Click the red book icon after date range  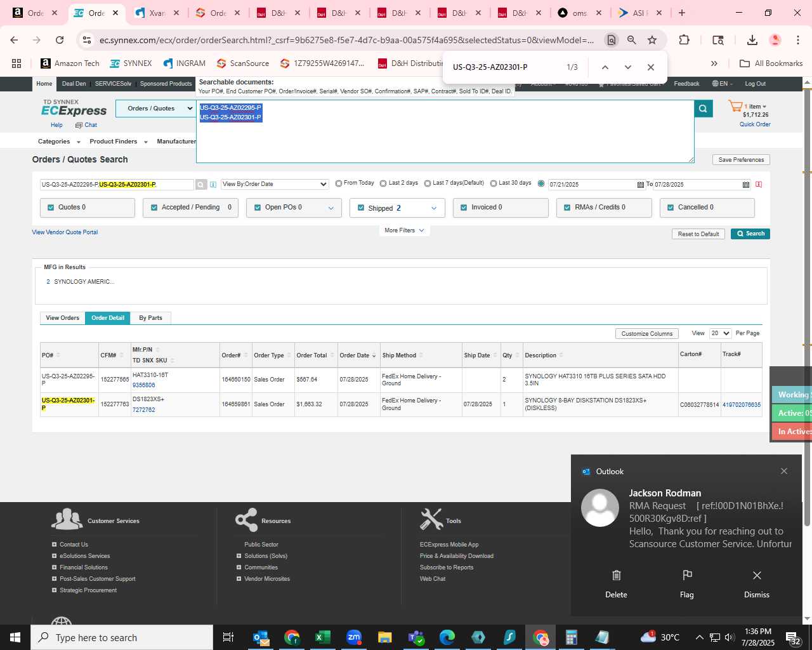pos(759,185)
